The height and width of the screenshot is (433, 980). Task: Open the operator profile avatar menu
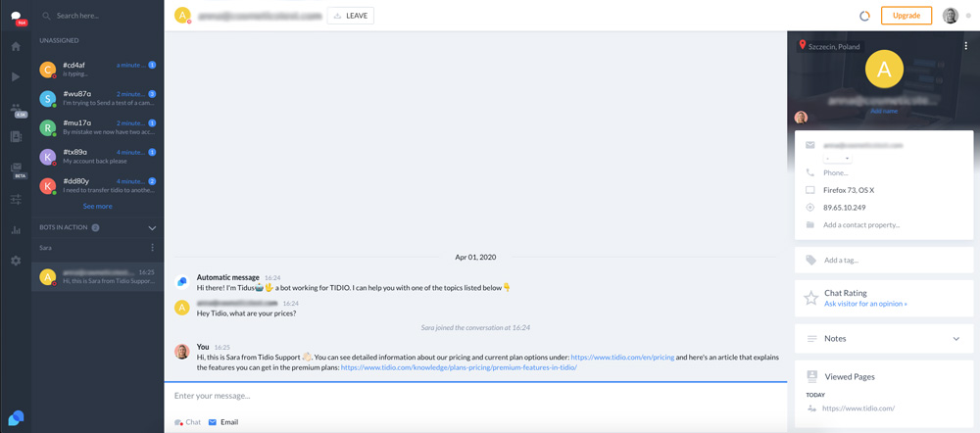coord(951,16)
